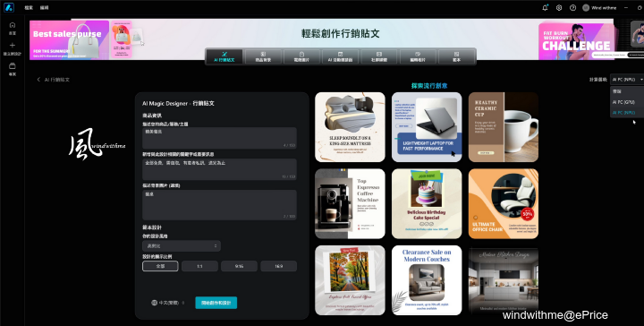Image resolution: width=644 pixels, height=326 pixels.
Task: Open the design style dropdown
Action: tap(182, 245)
